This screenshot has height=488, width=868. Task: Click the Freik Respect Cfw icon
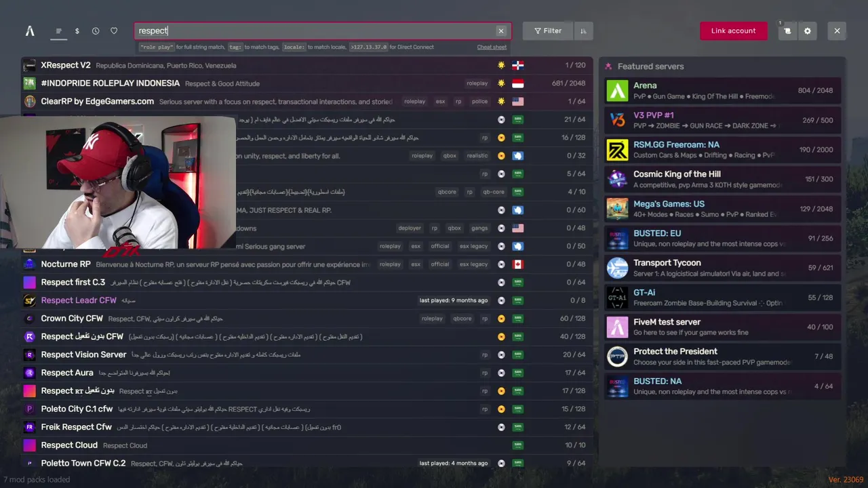click(29, 427)
